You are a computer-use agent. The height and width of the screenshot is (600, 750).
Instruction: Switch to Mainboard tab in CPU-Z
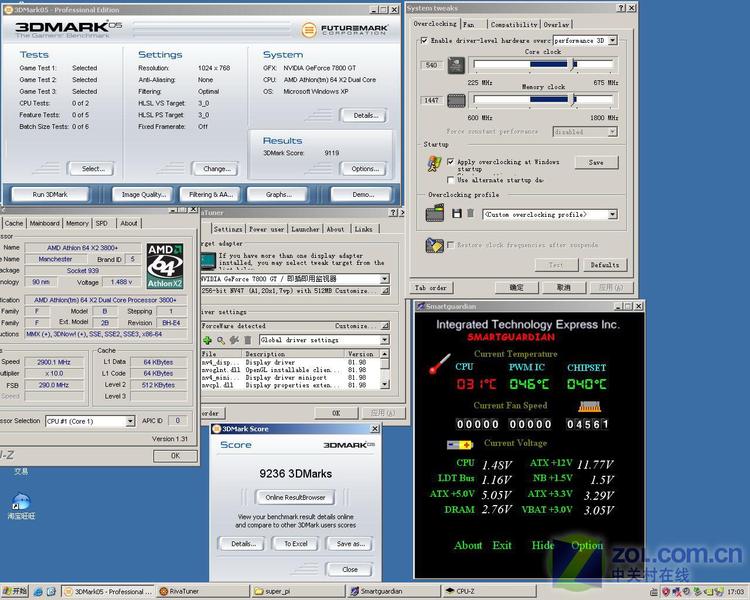pyautogui.click(x=44, y=223)
